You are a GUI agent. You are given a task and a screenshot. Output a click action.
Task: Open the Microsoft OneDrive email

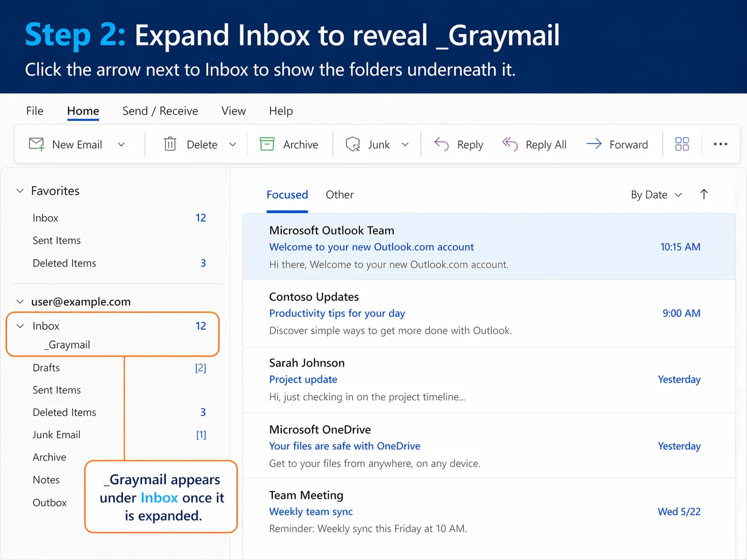coord(489,446)
